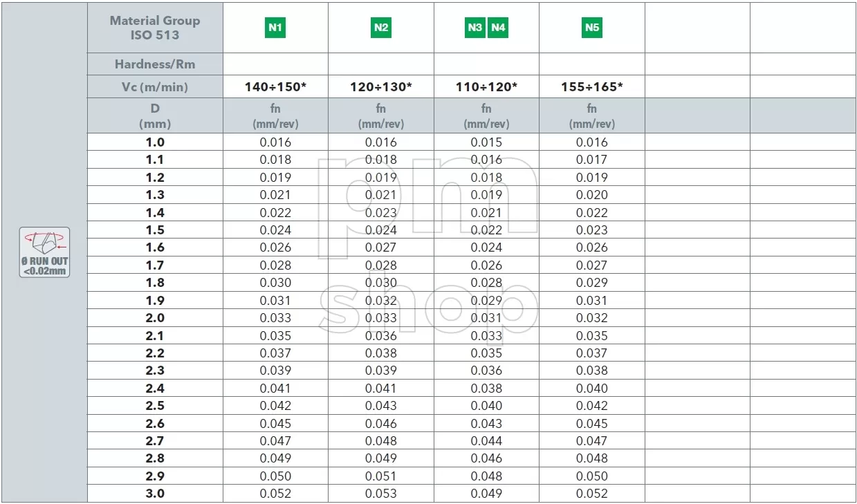The image size is (857, 504).
Task: Select the D (mm) column header
Action: click(155, 116)
